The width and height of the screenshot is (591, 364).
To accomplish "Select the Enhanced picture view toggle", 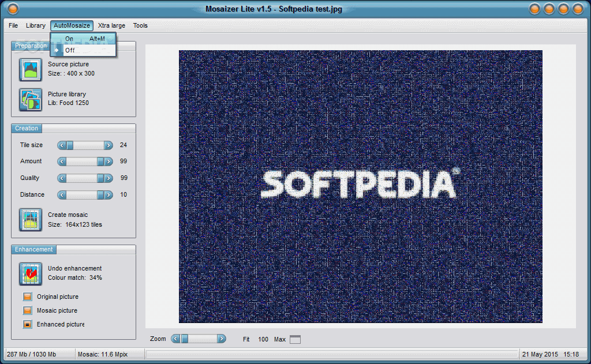I will coord(28,324).
